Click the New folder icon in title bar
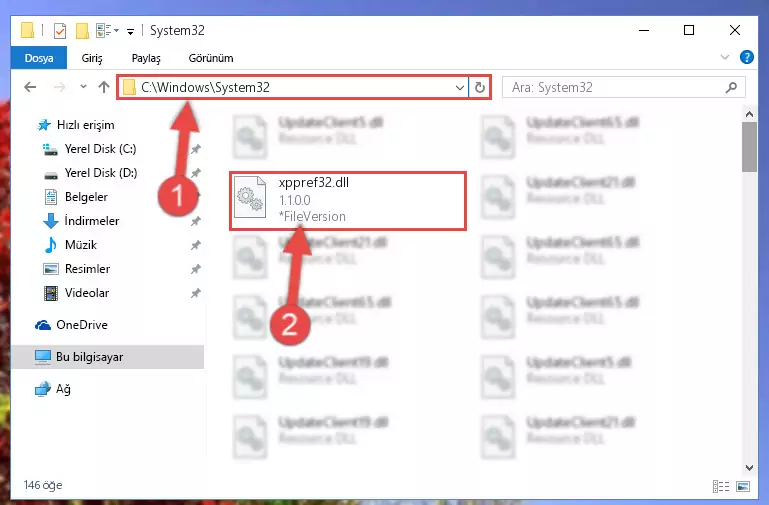Image resolution: width=769 pixels, height=505 pixels. (x=82, y=30)
